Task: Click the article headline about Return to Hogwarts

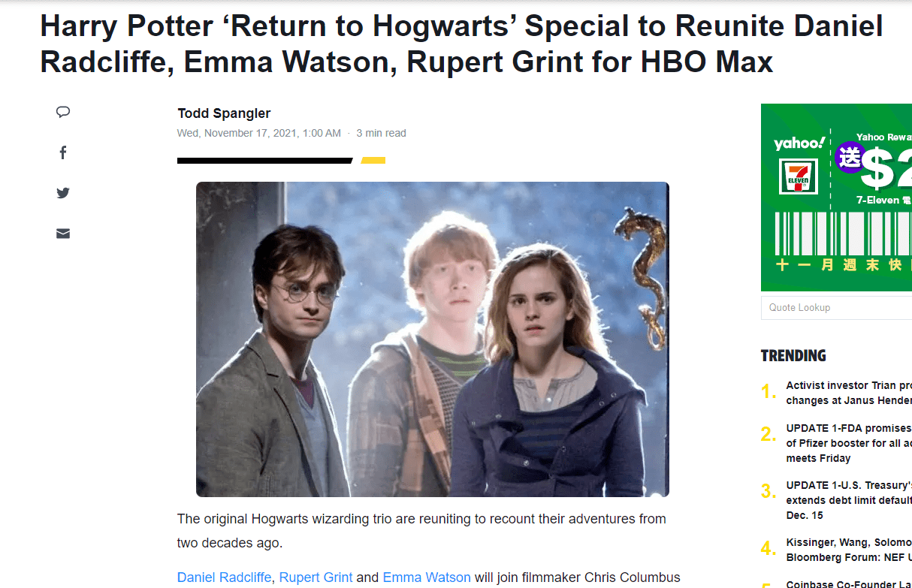Action: point(461,44)
